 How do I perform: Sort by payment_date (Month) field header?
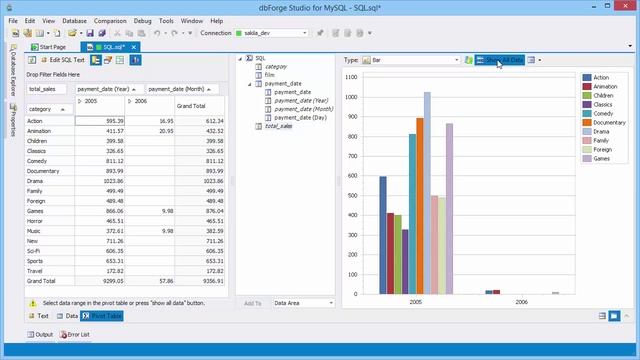[x=182, y=89]
